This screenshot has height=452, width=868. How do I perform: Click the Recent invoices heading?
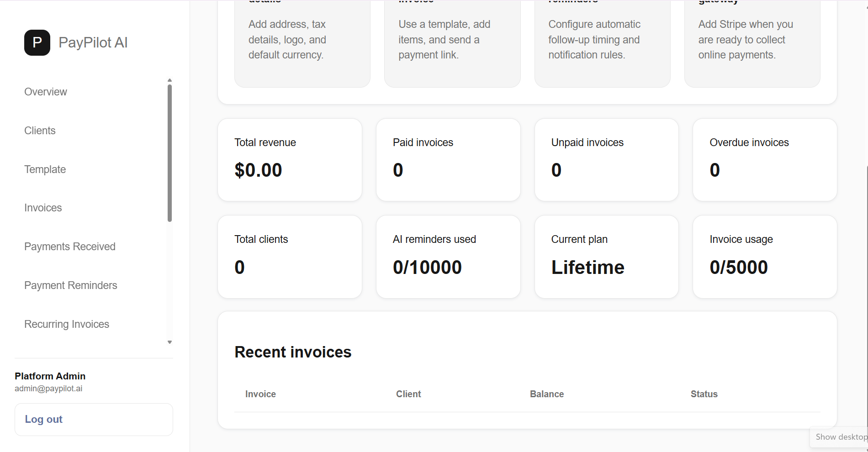tap(293, 352)
